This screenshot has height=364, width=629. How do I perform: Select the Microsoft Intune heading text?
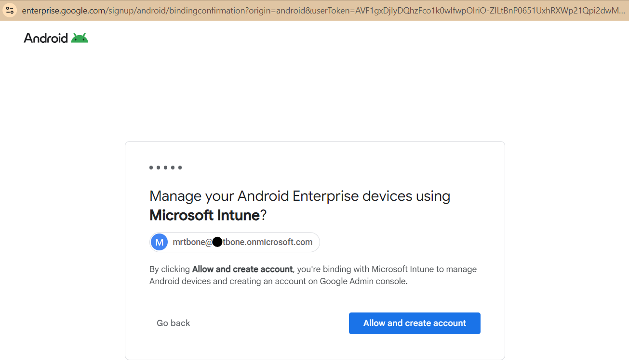coord(204,215)
